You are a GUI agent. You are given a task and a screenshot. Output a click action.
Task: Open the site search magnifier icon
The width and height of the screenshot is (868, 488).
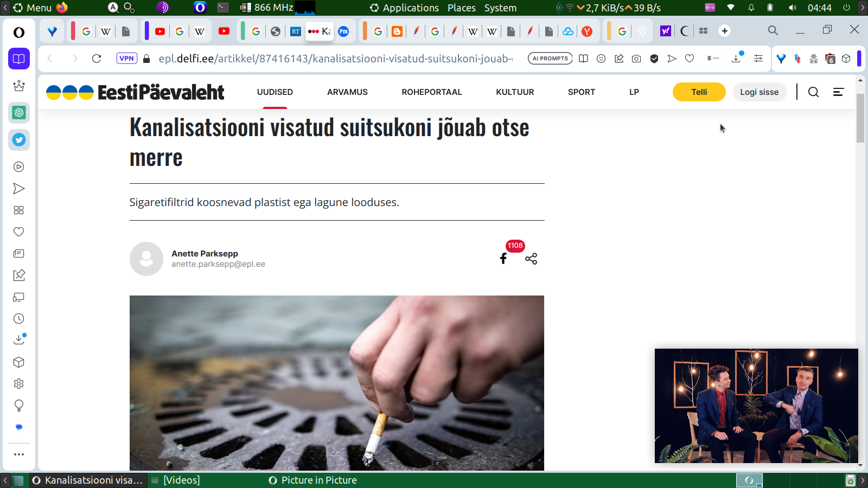coord(813,92)
